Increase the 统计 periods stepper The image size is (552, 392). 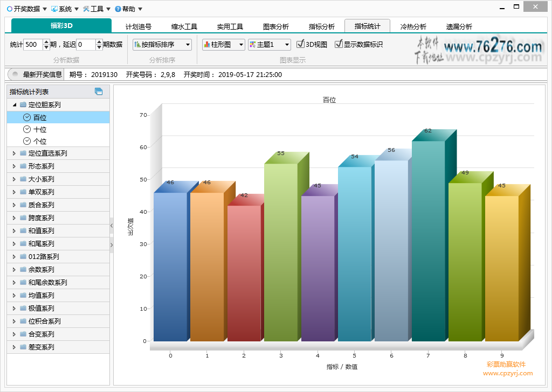click(x=46, y=42)
